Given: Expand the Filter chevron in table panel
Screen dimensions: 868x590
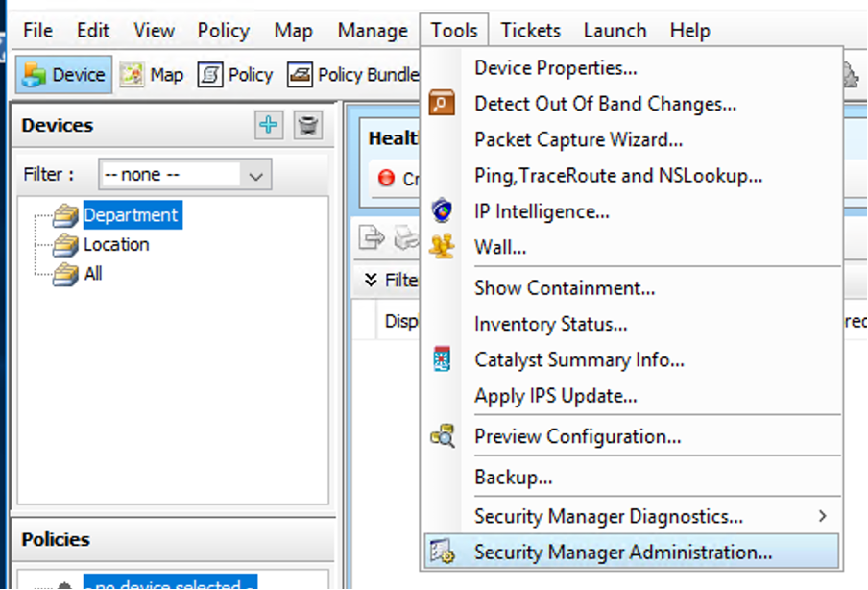Looking at the screenshot, I should 371,280.
